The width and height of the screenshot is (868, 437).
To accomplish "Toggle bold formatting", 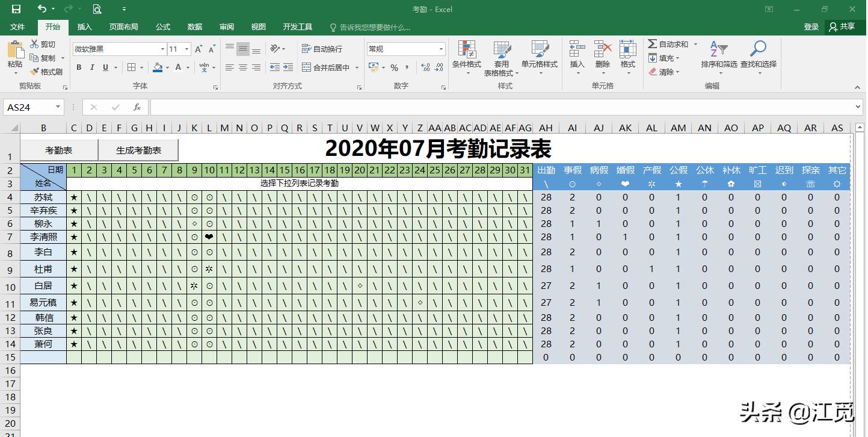I will [x=78, y=67].
